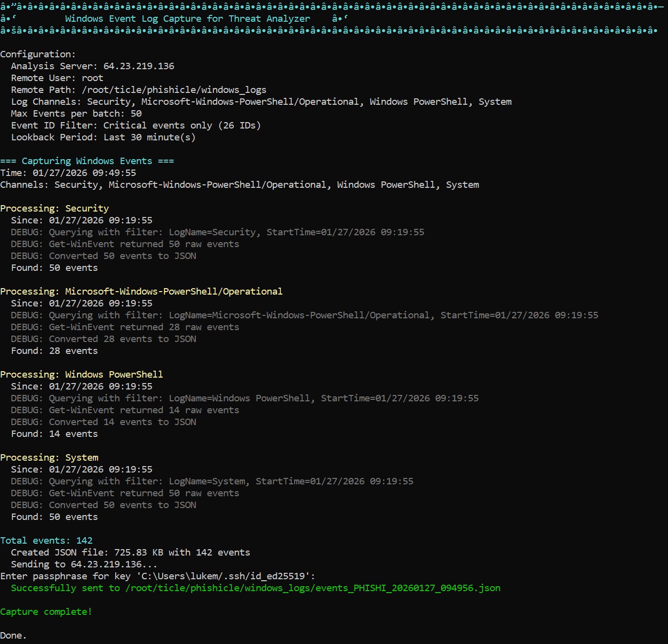Click the Event ID Filter line
The image size is (668, 644).
pyautogui.click(x=135, y=126)
